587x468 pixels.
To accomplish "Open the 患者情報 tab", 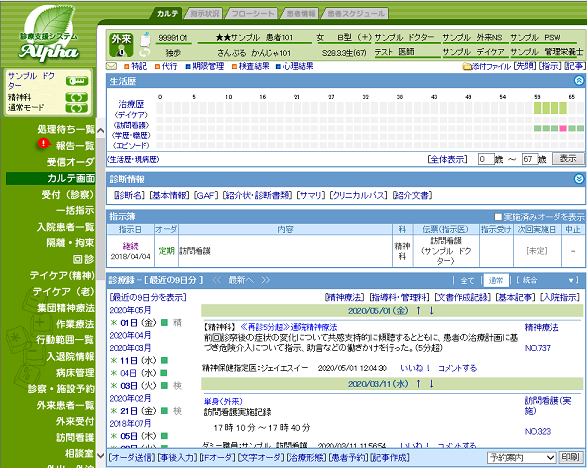I will point(301,13).
